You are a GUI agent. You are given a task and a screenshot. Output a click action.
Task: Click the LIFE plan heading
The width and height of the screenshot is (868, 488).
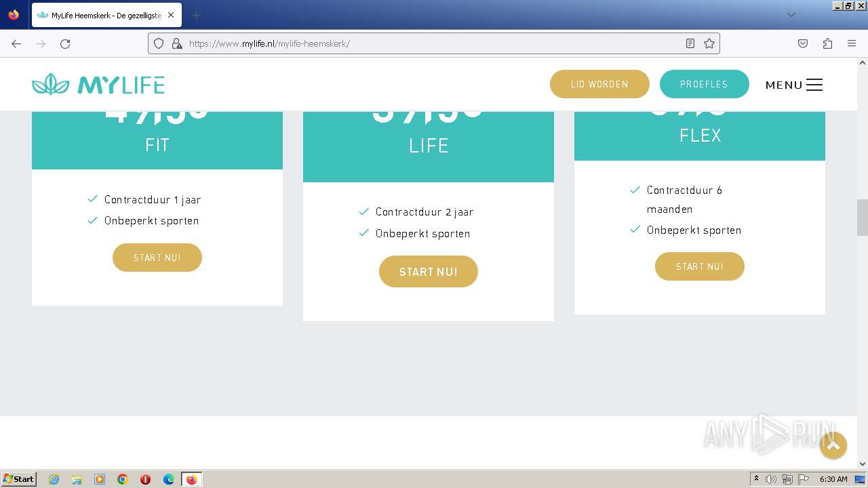429,146
